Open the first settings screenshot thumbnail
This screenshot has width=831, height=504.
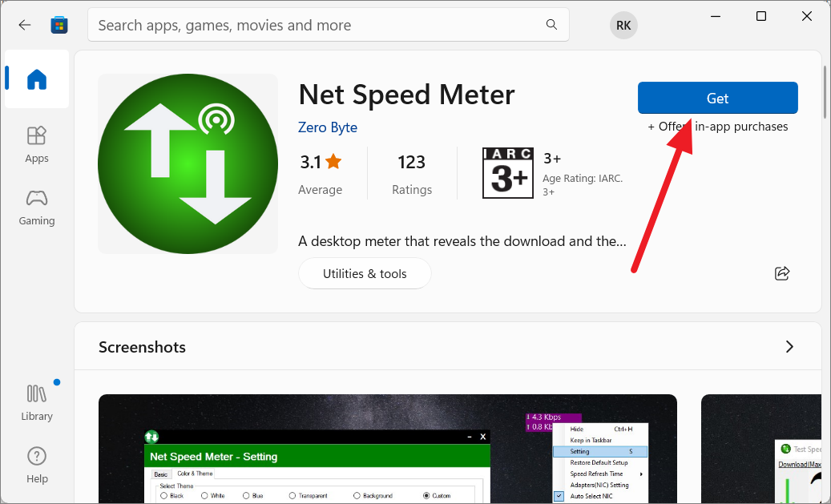pos(387,449)
